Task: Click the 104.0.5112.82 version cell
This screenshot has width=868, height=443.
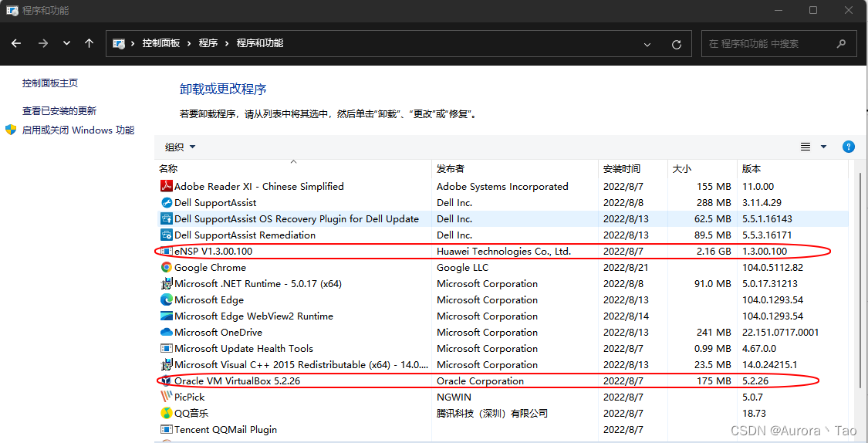Action: [772, 268]
